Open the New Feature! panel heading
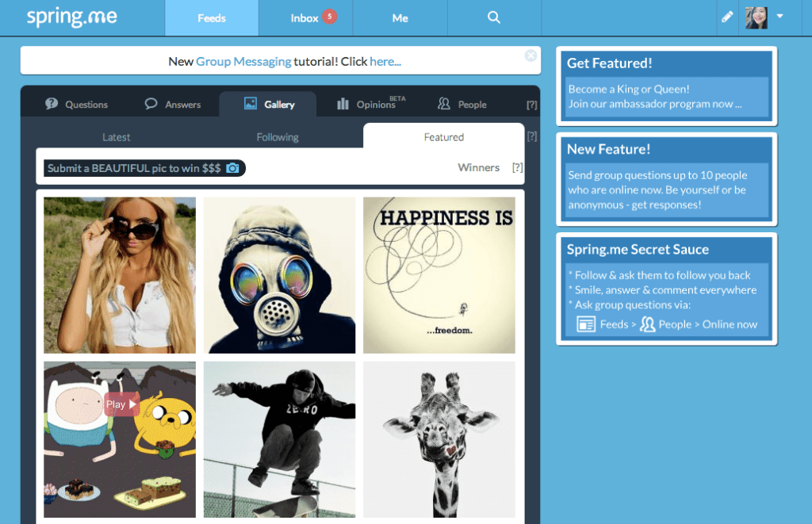This screenshot has height=524, width=812. click(608, 149)
